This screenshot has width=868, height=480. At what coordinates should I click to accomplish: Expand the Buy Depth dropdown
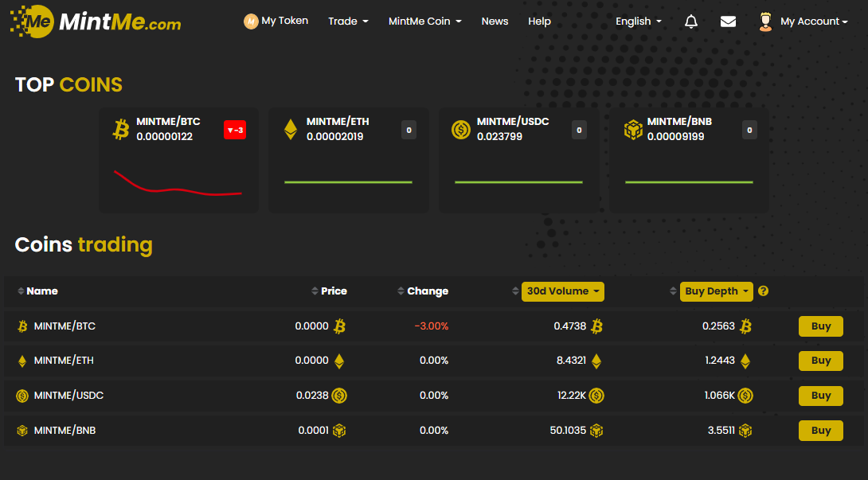pyautogui.click(x=716, y=291)
